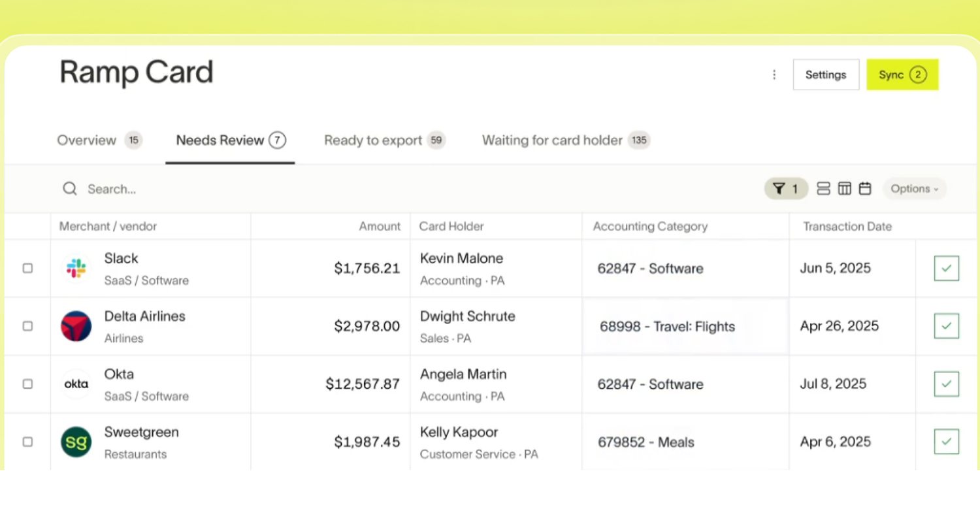Expand the Options dropdown
Image resolution: width=980 pixels, height=513 pixels.
[914, 189]
